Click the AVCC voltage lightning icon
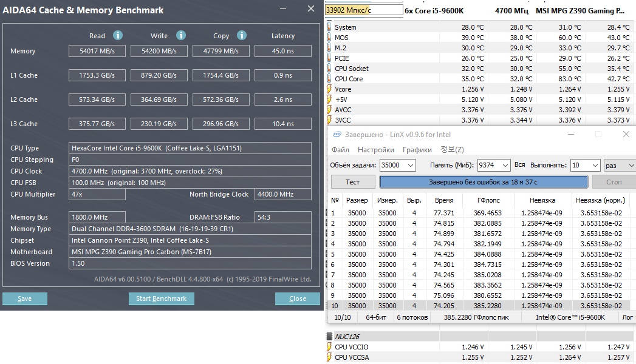636x364 pixels. (329, 110)
